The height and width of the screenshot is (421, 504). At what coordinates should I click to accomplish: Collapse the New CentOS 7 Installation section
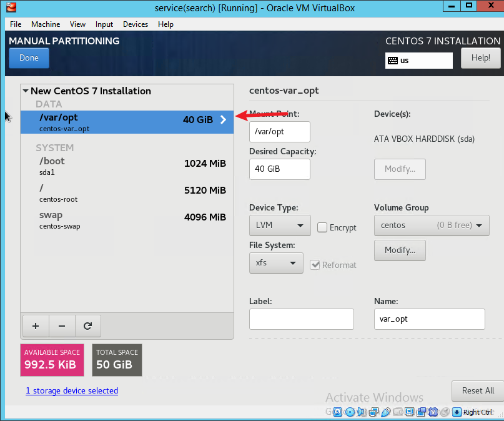click(x=26, y=91)
